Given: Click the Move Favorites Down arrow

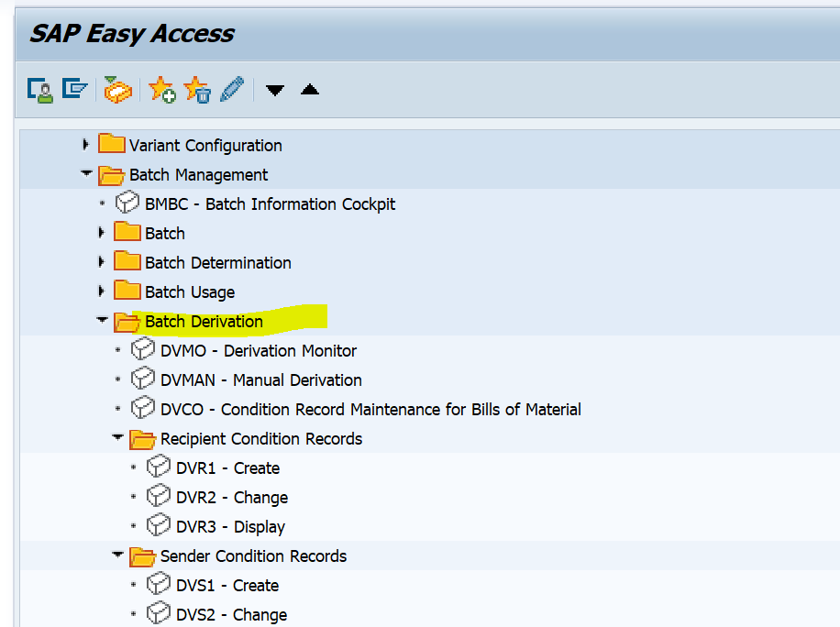Looking at the screenshot, I should pos(274,90).
